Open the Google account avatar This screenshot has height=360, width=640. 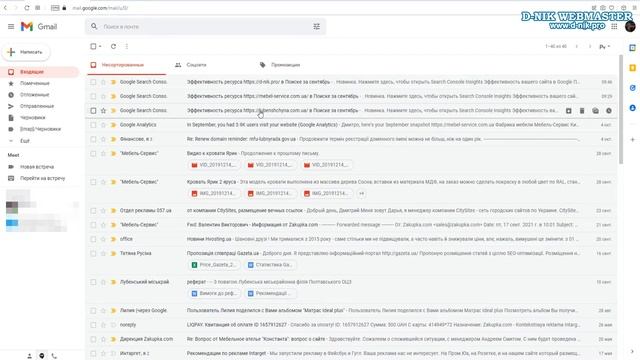630,27
